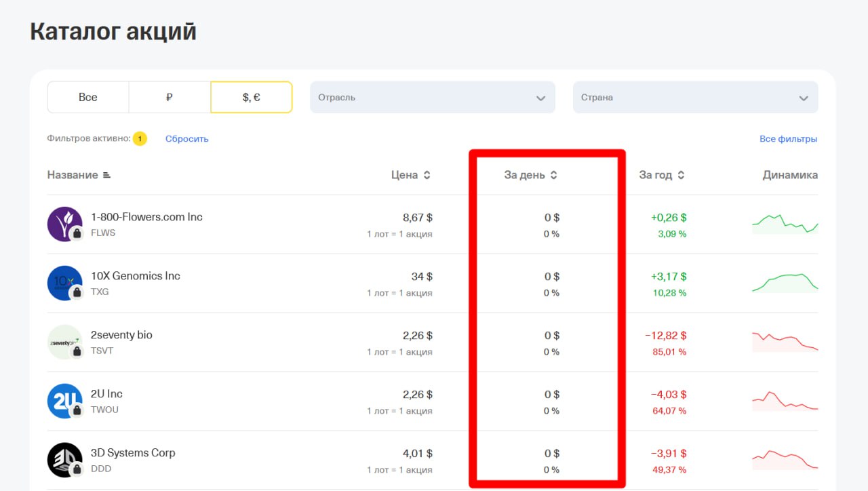The width and height of the screenshot is (868, 491).
Task: Click the Сбросить filters link
Action: [187, 139]
